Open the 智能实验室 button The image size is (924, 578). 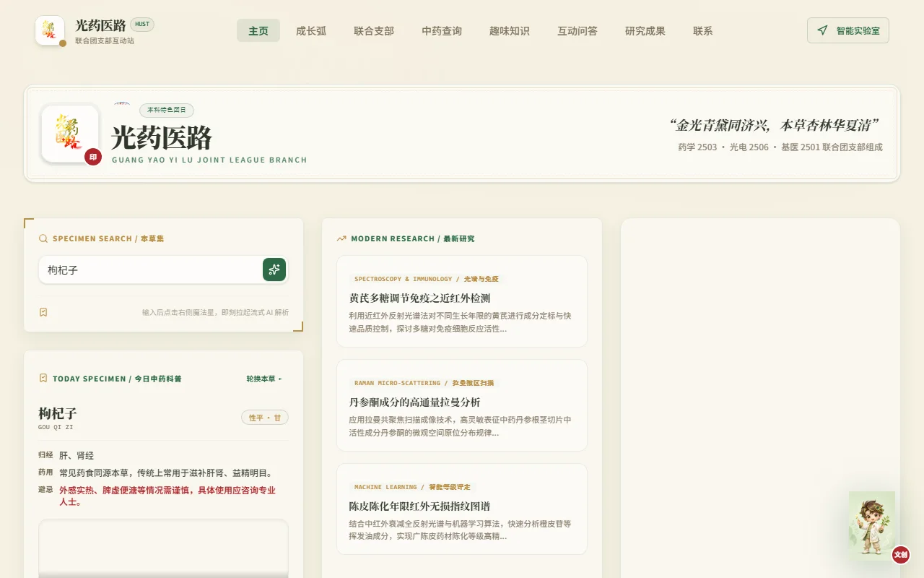(848, 30)
